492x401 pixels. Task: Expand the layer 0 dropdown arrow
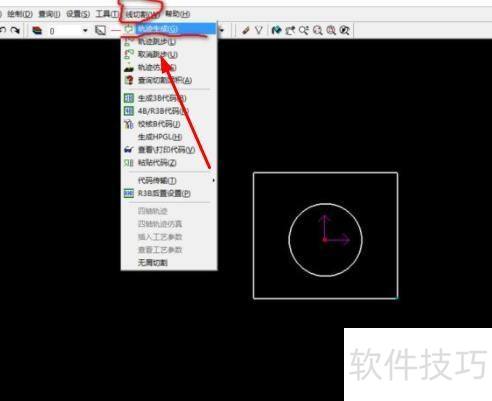click(85, 31)
